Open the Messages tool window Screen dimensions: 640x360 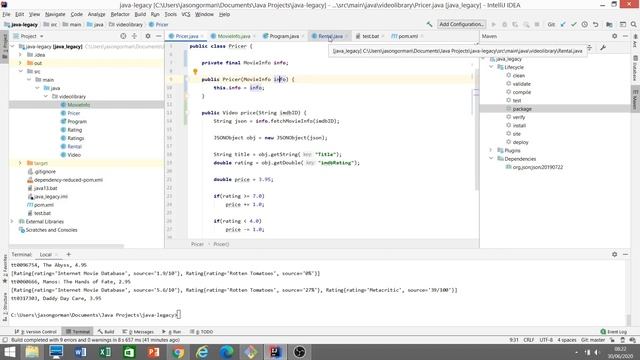point(138,331)
